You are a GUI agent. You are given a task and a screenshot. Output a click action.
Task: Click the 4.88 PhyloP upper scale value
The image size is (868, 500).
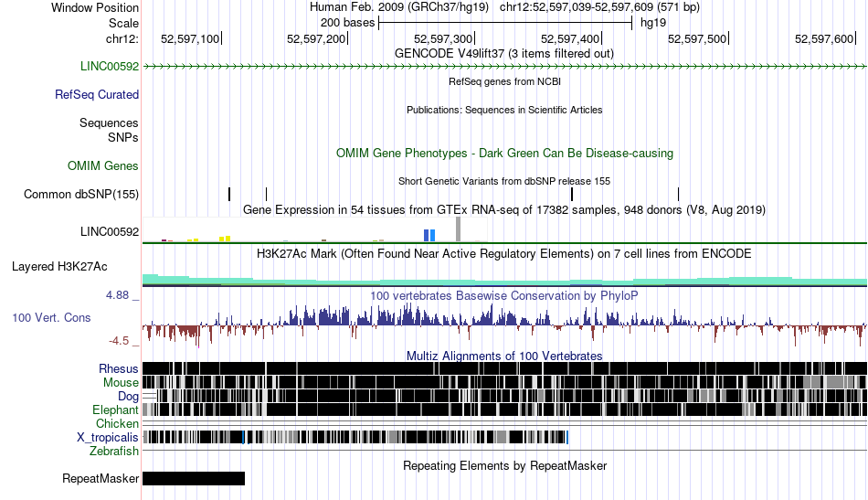(117, 295)
